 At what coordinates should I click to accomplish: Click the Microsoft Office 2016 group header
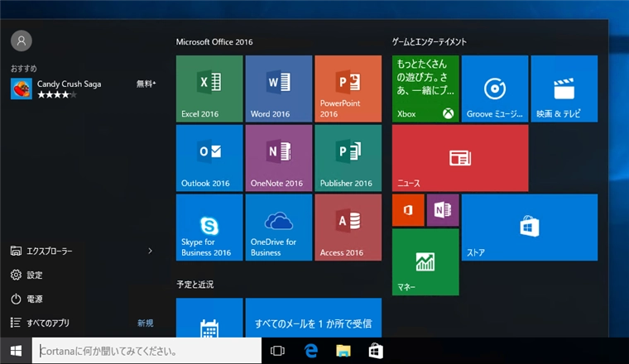click(214, 41)
